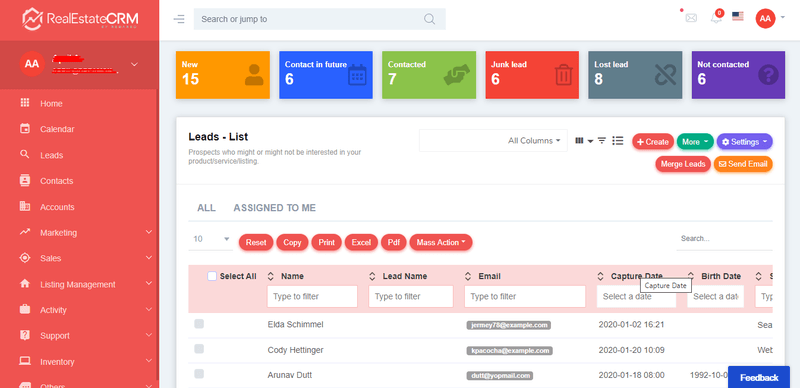This screenshot has width=800, height=388.
Task: Open the Not contacted card
Action: [x=738, y=75]
